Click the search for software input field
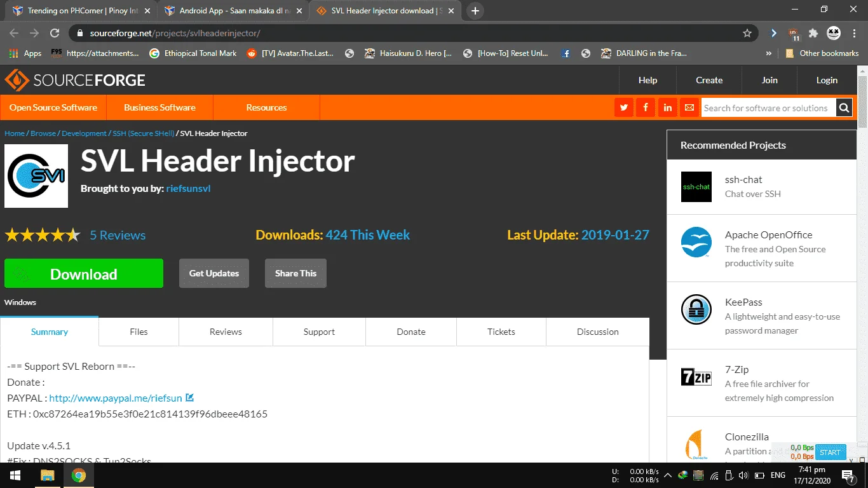This screenshot has width=868, height=488. [x=768, y=108]
